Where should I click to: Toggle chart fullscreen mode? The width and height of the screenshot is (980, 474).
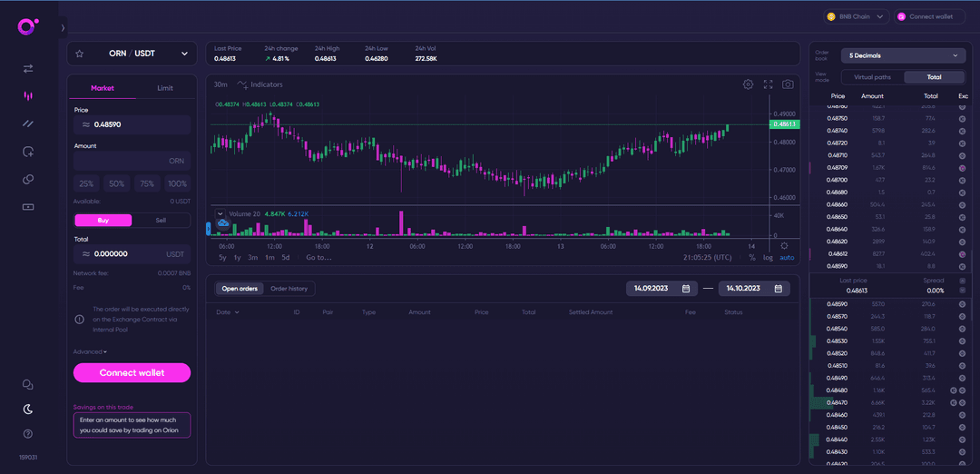[x=769, y=84]
